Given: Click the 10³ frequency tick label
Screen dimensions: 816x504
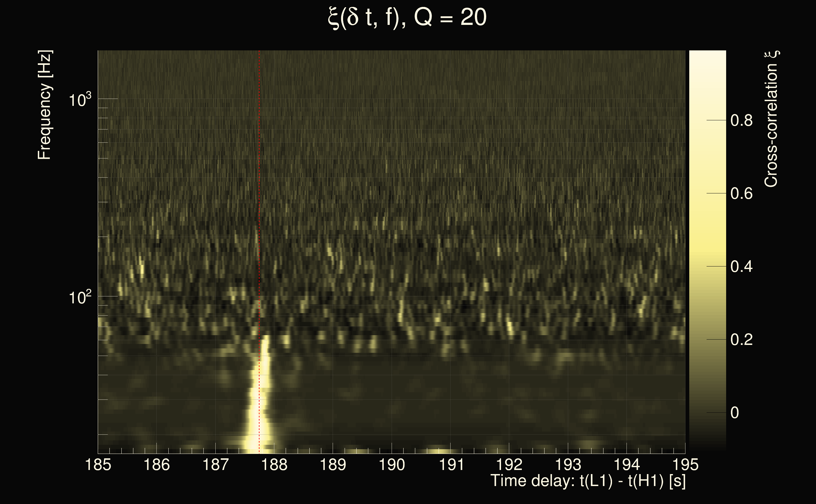Looking at the screenshot, I should tap(80, 100).
